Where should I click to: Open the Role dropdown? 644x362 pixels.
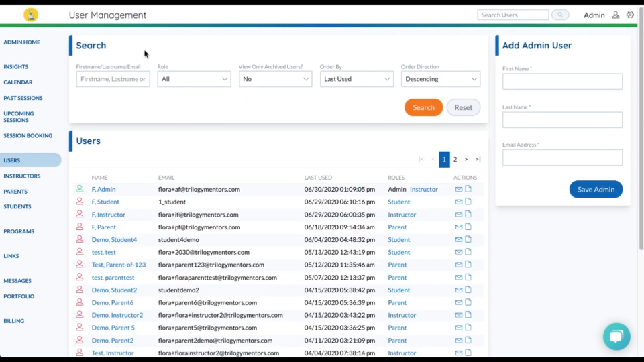pyautogui.click(x=194, y=79)
